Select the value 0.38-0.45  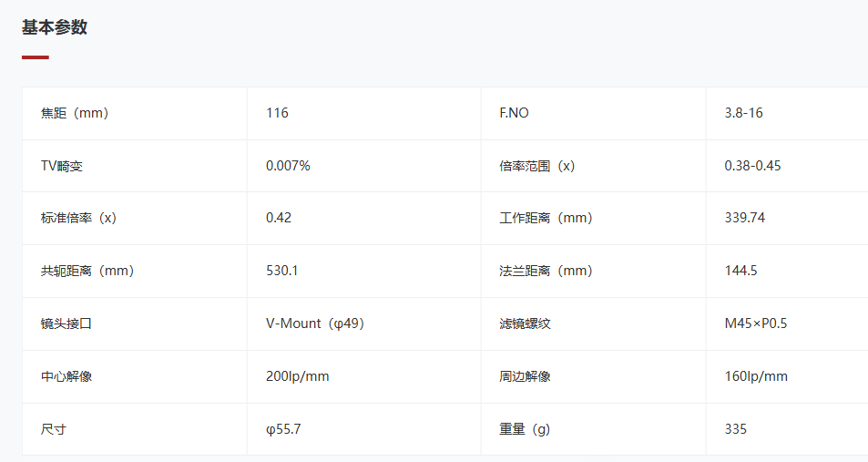point(752,166)
